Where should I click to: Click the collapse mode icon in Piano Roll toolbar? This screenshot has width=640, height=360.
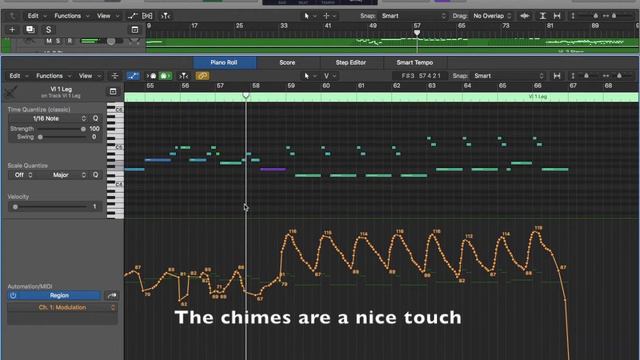[115, 76]
